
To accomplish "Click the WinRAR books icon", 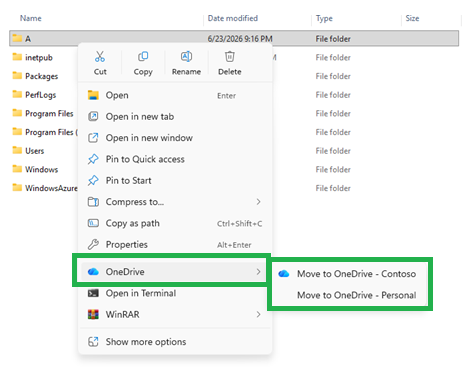I will [93, 314].
